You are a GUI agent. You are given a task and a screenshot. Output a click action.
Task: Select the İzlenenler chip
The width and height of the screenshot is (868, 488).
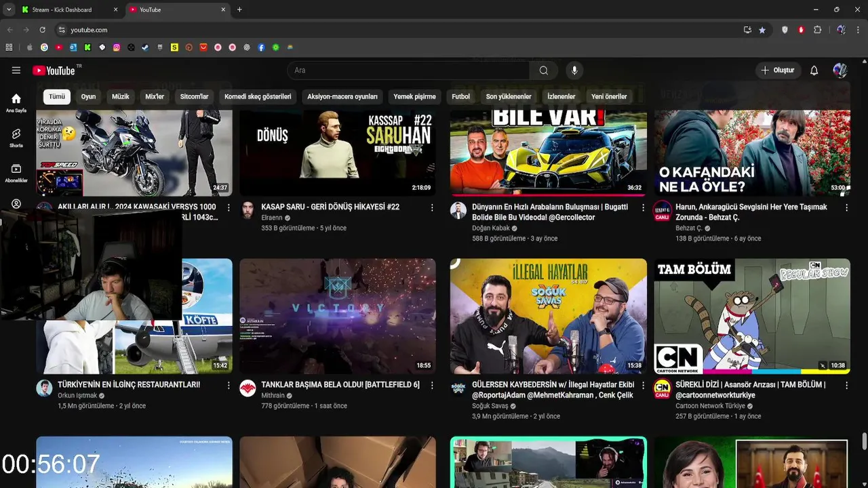coord(561,96)
